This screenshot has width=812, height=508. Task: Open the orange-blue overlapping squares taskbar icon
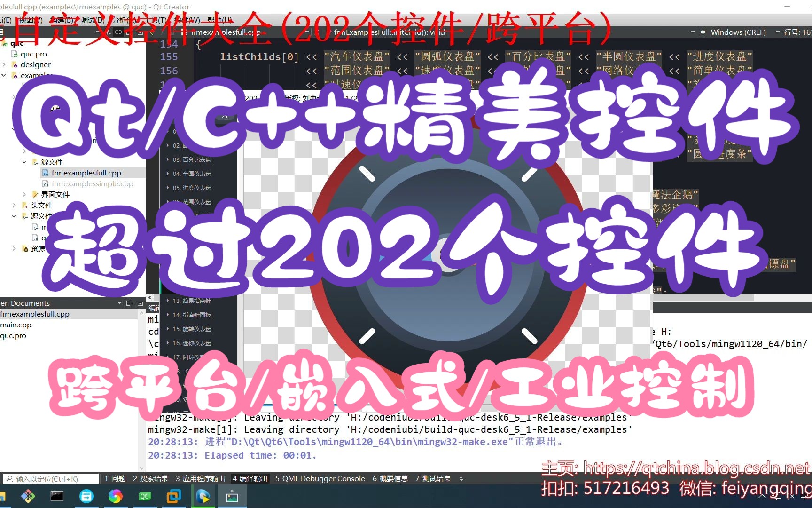(x=173, y=496)
